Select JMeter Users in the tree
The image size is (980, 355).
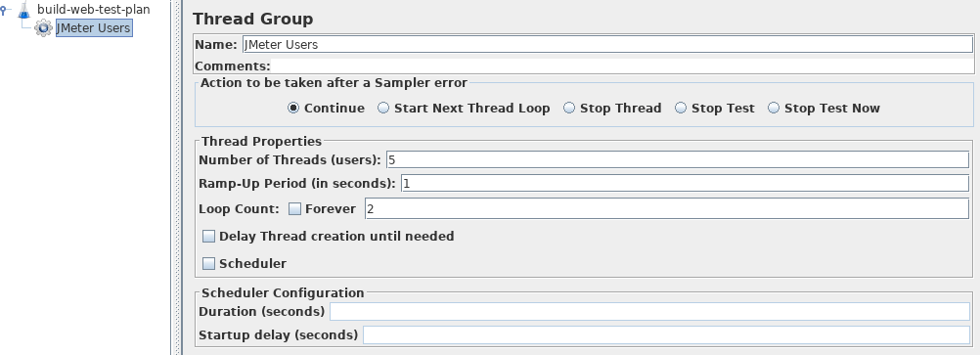[x=94, y=28]
